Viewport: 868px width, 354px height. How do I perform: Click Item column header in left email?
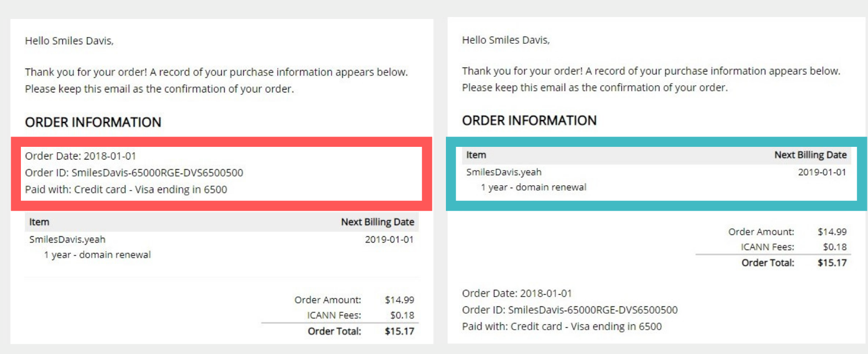pyautogui.click(x=39, y=222)
